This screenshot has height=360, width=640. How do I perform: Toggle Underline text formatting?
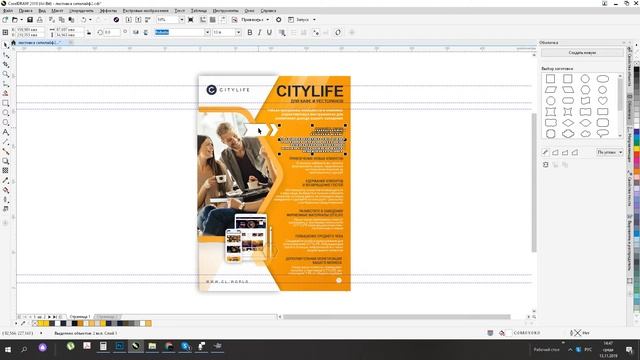tap(269, 32)
